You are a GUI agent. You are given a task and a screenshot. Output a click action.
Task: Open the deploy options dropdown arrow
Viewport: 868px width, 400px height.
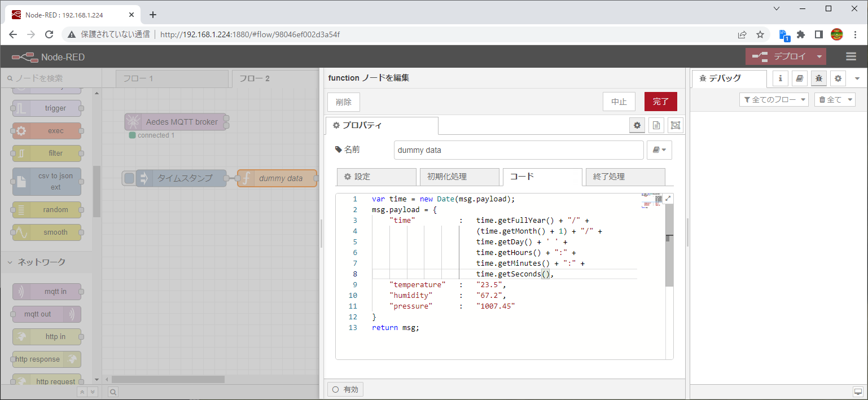pos(819,56)
